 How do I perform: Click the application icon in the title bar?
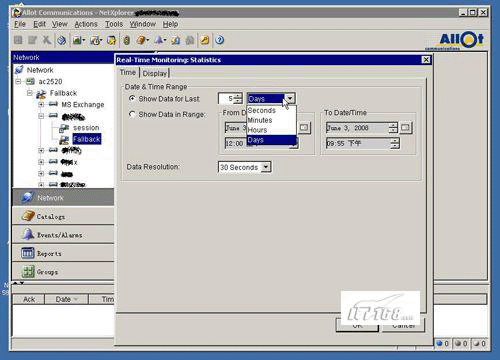(17, 13)
